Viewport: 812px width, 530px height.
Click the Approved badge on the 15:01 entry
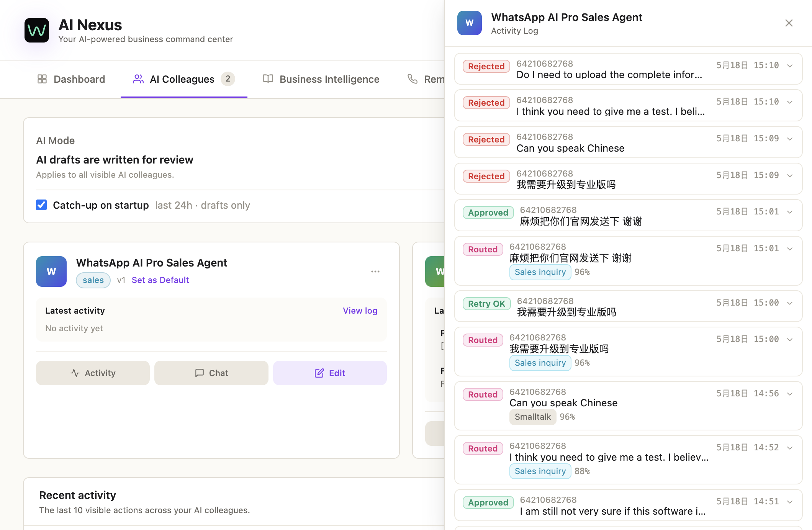(x=488, y=213)
